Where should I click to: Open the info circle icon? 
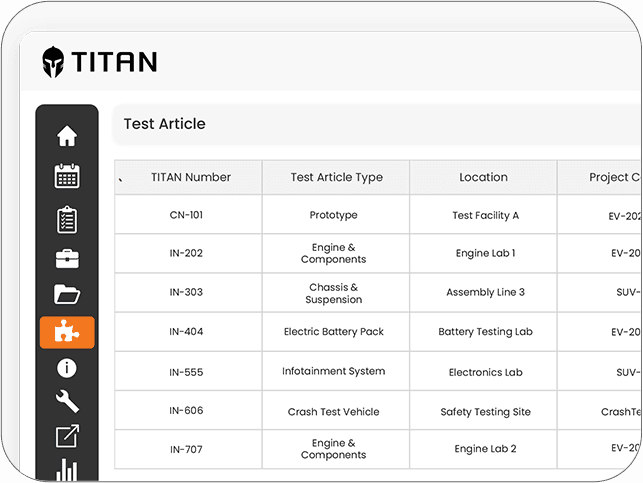click(x=66, y=368)
